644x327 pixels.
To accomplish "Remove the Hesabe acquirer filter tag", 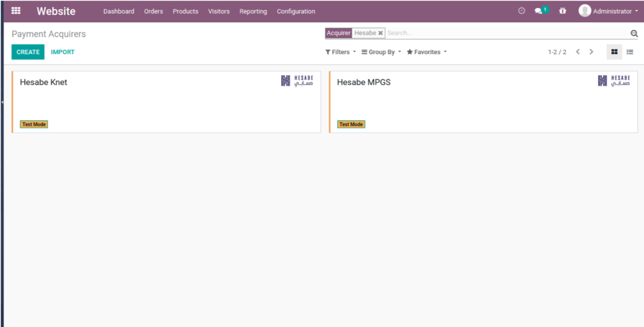I will [x=381, y=33].
